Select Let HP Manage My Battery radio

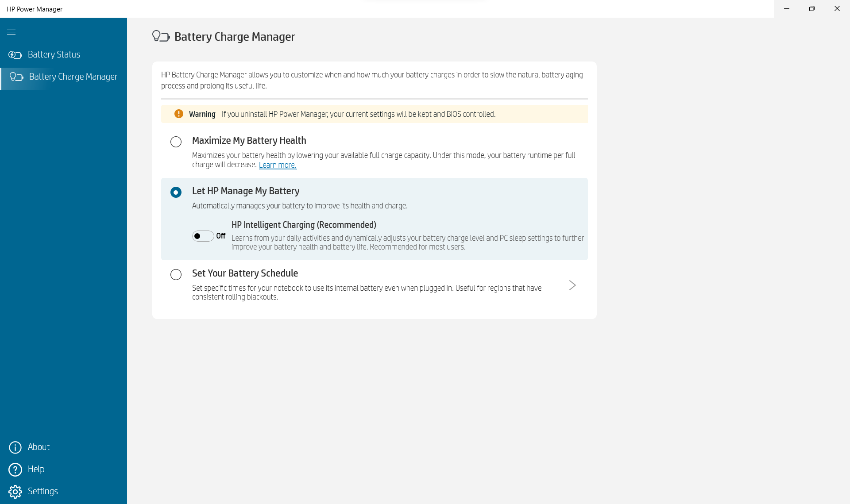[x=176, y=192]
